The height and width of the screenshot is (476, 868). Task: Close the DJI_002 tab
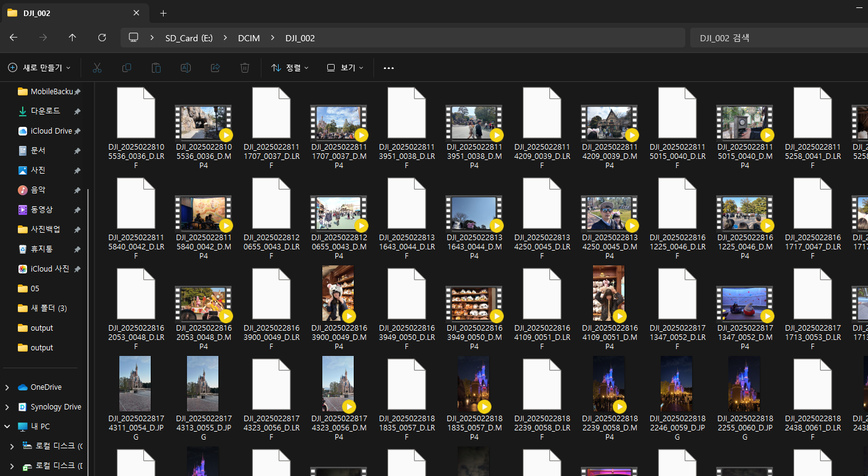click(136, 13)
